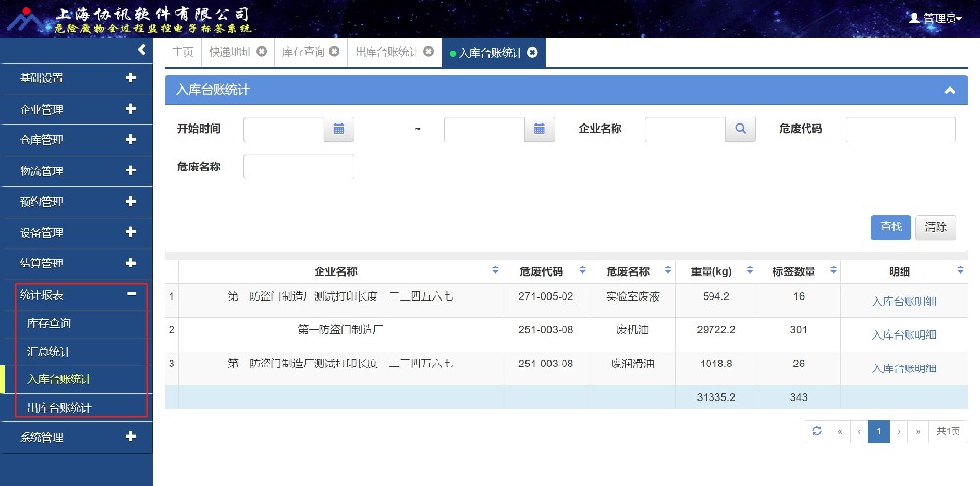Switch to the 主页 tab
This screenshot has width=980, height=486.
pyautogui.click(x=183, y=52)
